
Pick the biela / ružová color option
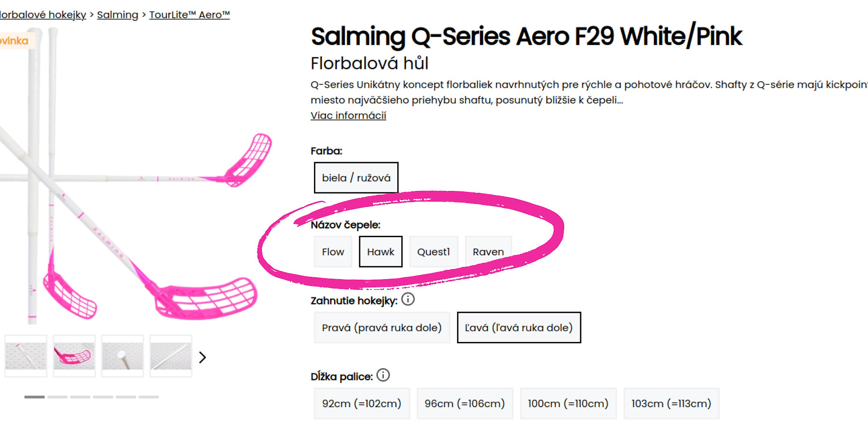(x=356, y=178)
